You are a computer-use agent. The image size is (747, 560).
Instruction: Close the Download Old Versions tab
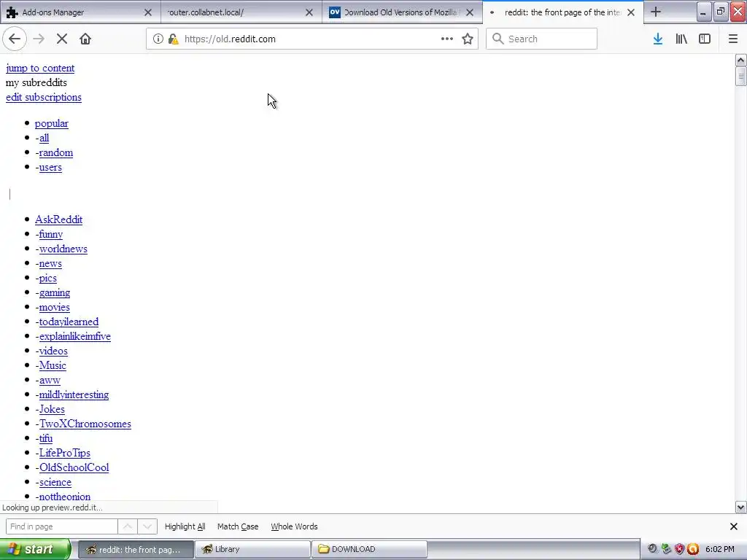[470, 12]
